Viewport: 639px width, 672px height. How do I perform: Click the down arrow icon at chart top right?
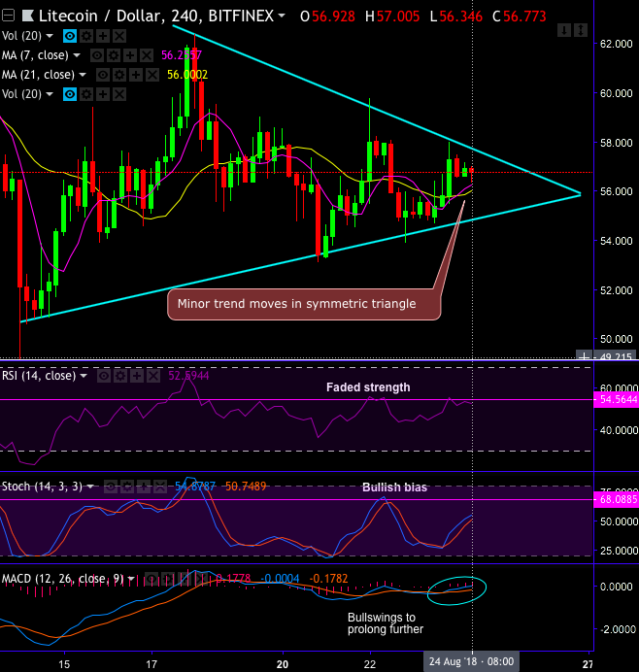point(564,30)
